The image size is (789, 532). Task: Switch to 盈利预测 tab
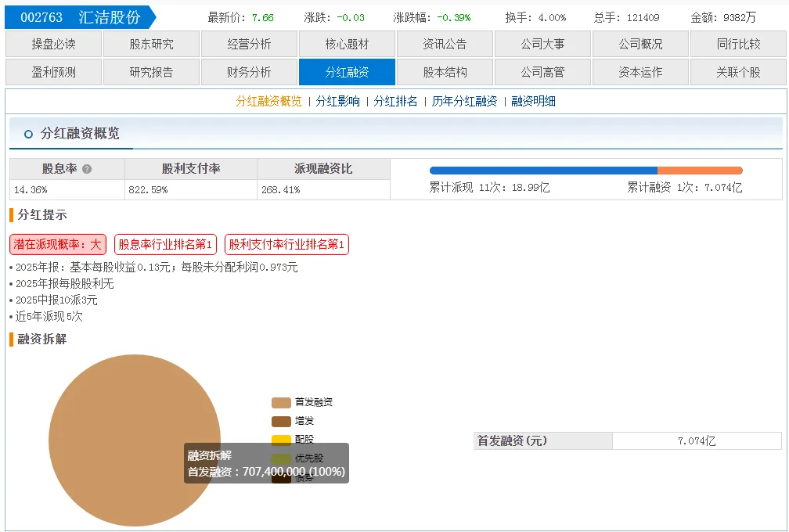click(x=53, y=72)
